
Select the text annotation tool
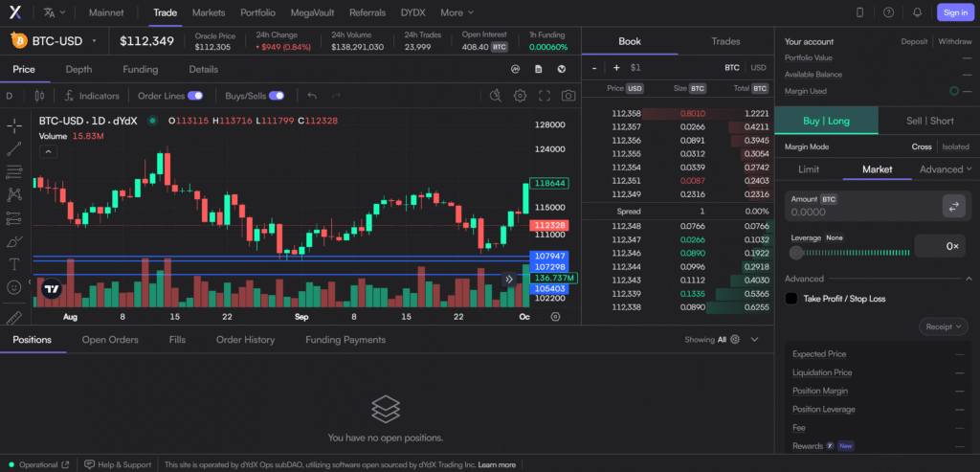14,264
